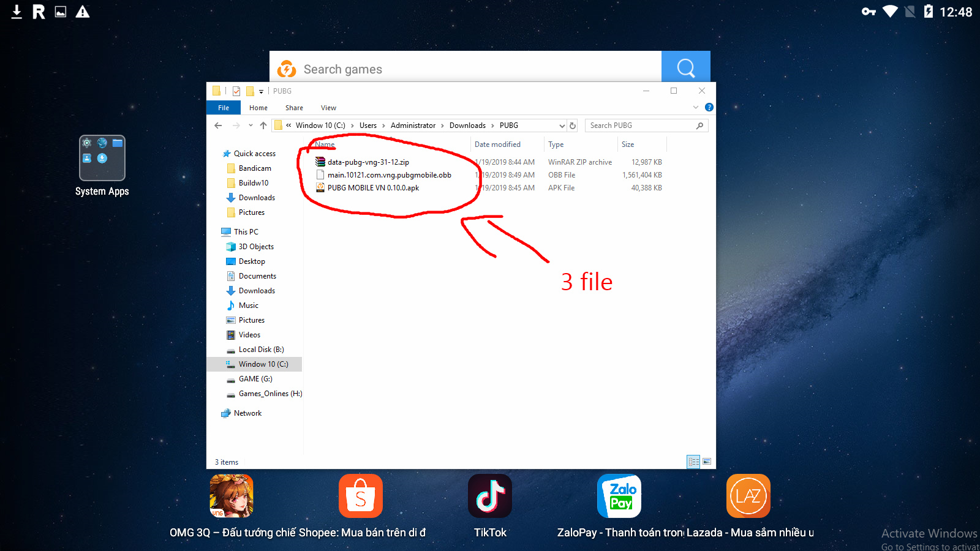
Task: Click Users in the address path
Action: click(368, 126)
